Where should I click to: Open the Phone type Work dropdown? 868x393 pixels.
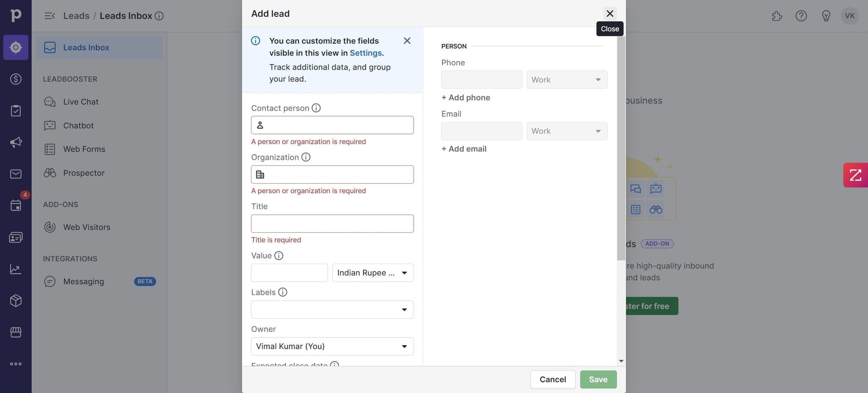pyautogui.click(x=567, y=80)
